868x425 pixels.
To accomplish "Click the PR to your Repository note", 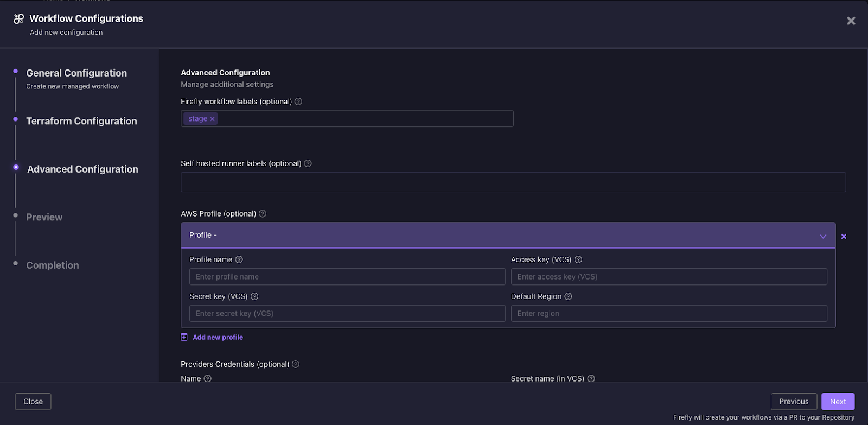I will tap(764, 417).
